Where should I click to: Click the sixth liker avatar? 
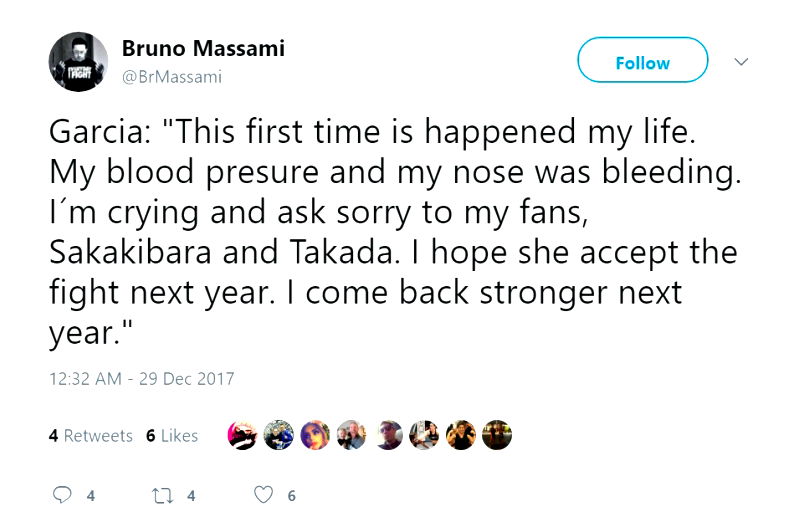[x=424, y=435]
